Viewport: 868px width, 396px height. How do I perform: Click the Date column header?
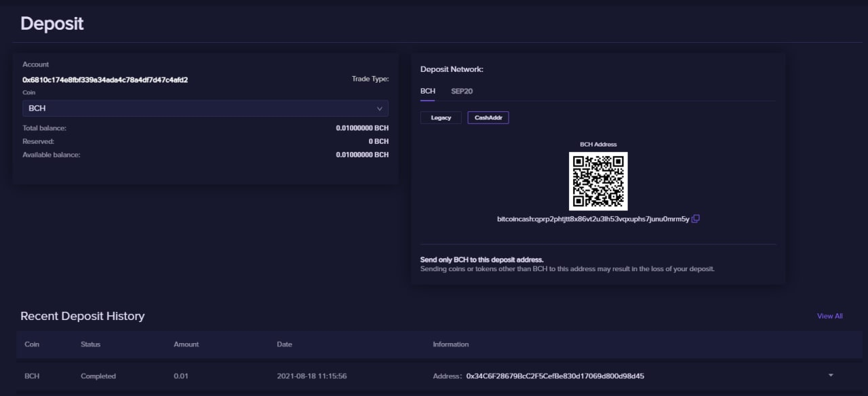tap(284, 344)
